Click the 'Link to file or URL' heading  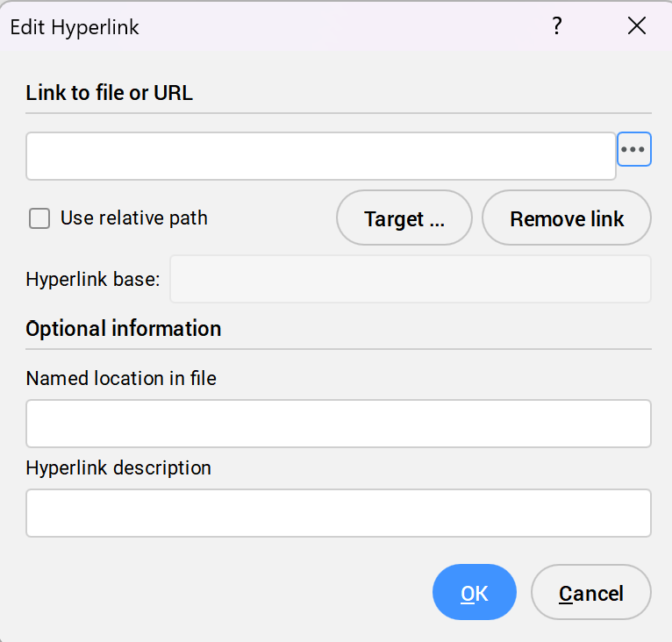pos(109,93)
